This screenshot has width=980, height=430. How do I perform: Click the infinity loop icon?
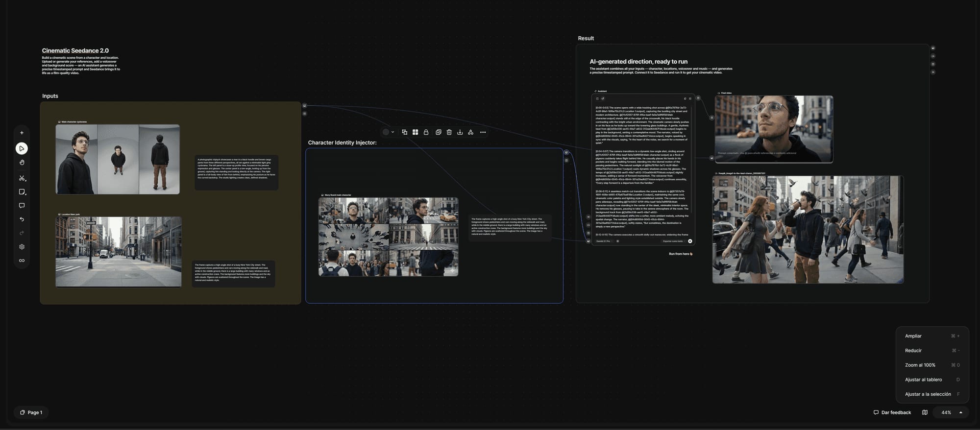click(x=22, y=261)
